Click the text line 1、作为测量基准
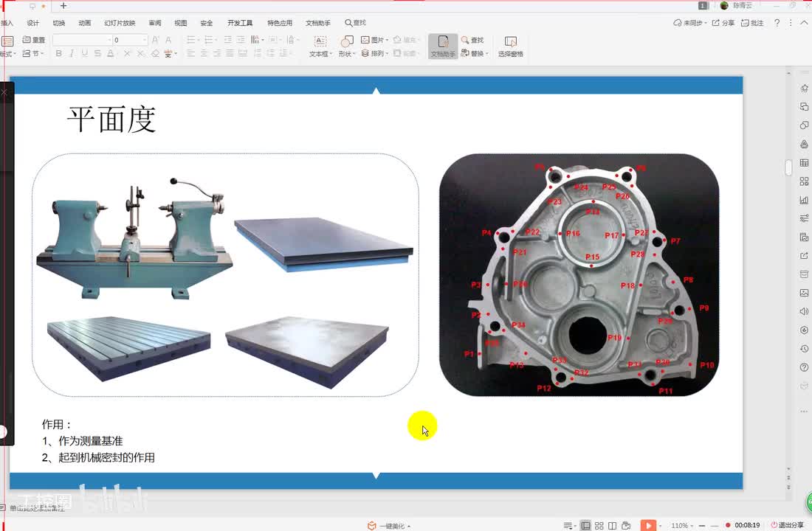Image resolution: width=812 pixels, height=531 pixels. click(83, 441)
